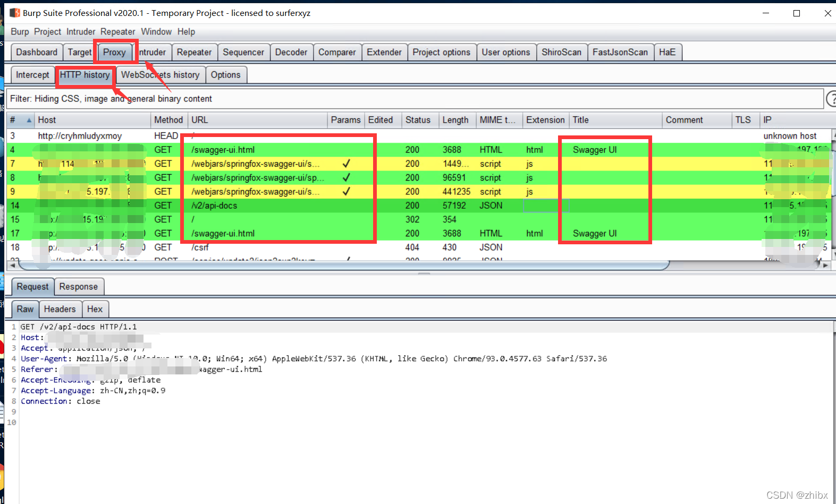
Task: Sort by the Params column header
Action: click(x=345, y=120)
